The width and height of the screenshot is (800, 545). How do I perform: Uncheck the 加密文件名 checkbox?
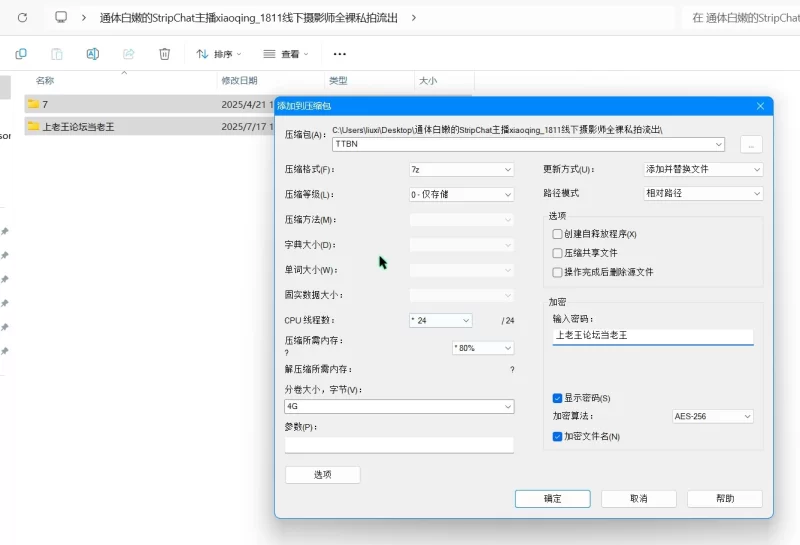(557, 436)
